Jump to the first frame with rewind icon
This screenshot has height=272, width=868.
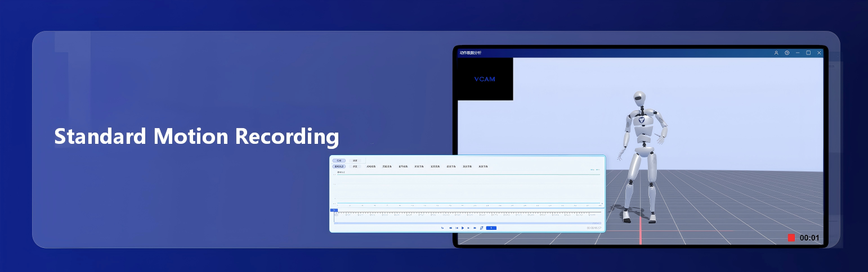pyautogui.click(x=450, y=228)
